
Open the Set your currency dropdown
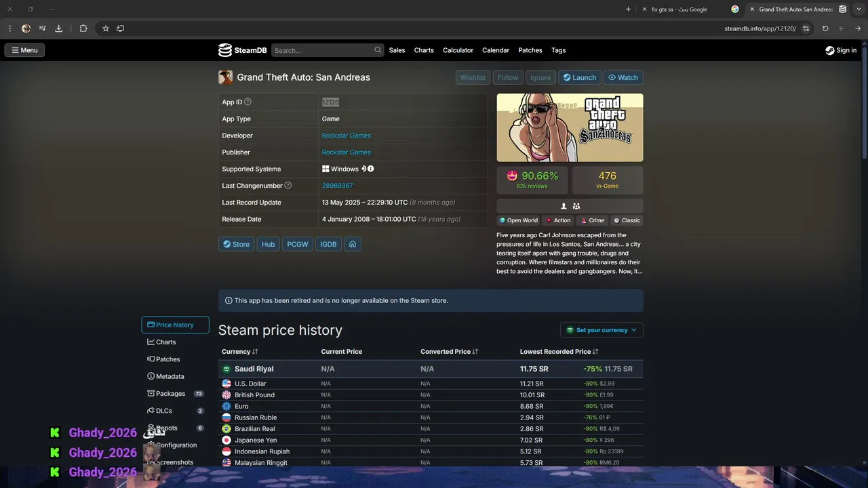coord(601,330)
